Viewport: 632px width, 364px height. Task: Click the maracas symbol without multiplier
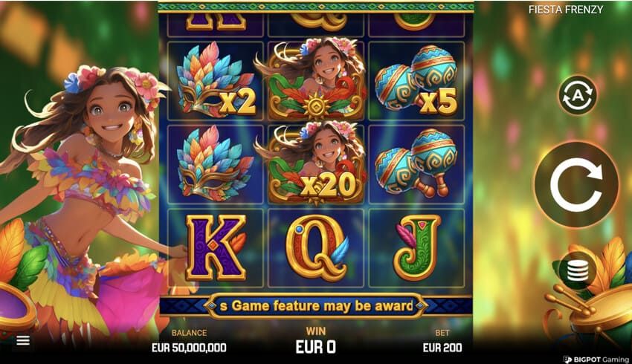[416, 163]
